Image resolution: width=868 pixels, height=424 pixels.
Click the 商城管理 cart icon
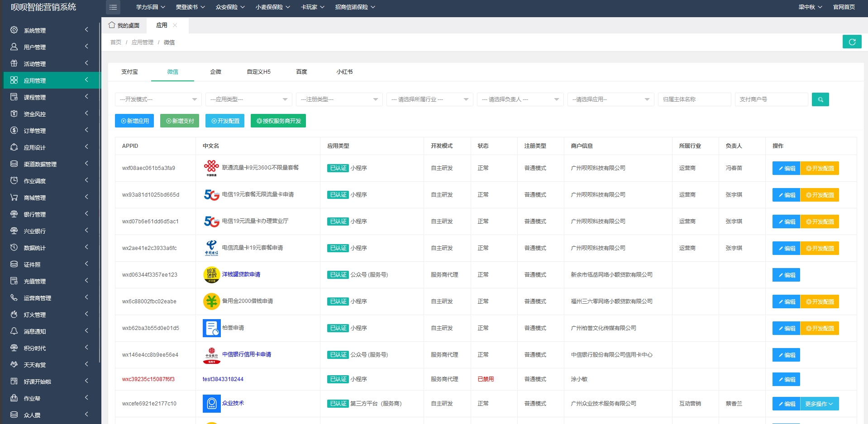tap(14, 198)
